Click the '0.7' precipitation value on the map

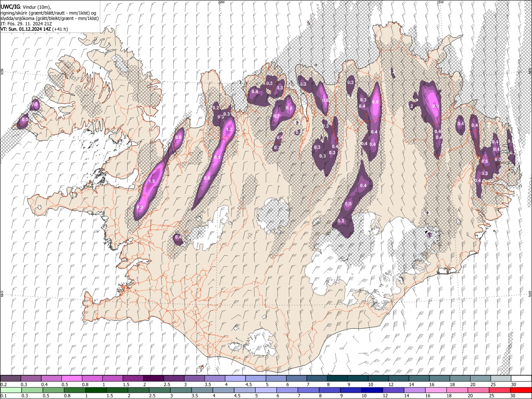[x=276, y=116]
